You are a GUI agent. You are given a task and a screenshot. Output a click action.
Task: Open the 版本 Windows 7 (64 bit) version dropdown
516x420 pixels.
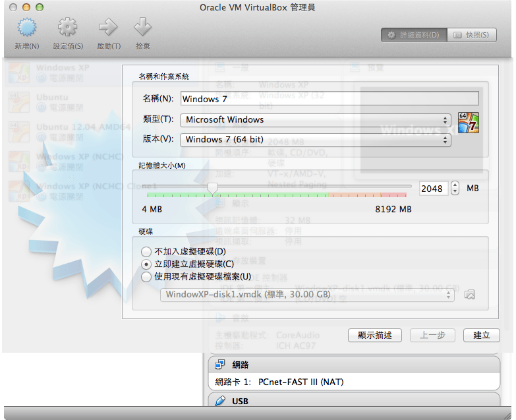(x=315, y=140)
